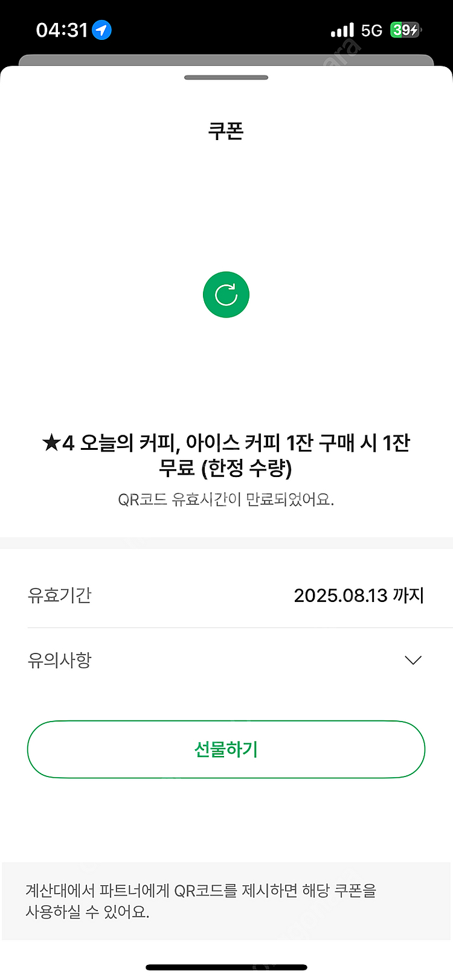Tap the sheet drag handle bar
The height and width of the screenshot is (980, 453).
click(226, 77)
